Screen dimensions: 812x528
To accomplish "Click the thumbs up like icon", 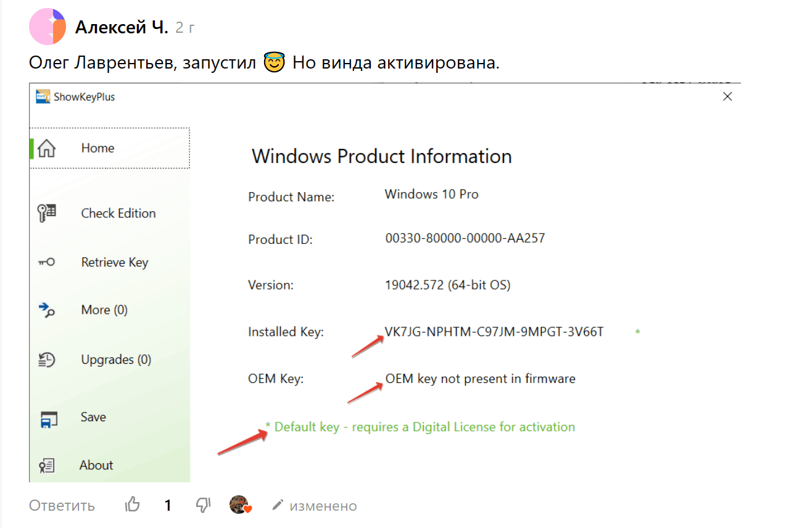I will point(133,505).
